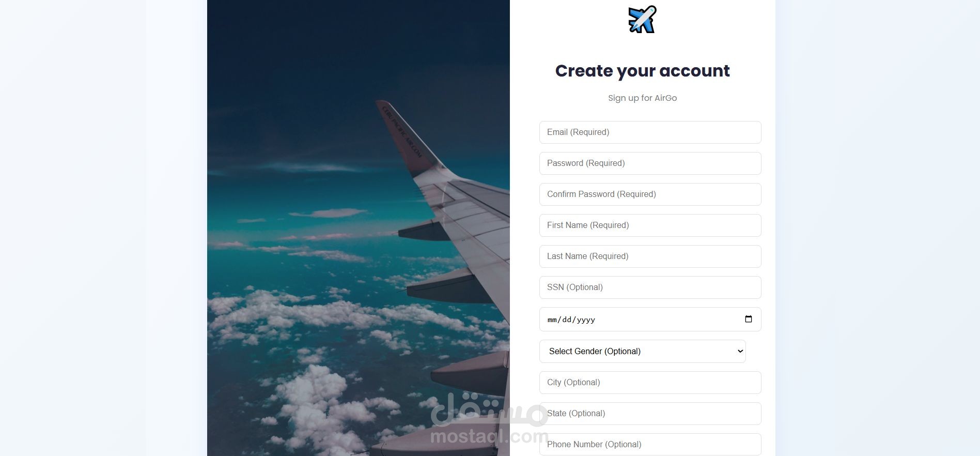The width and height of the screenshot is (980, 456).
Task: Focus the First Name (Required) input
Action: coord(650,225)
